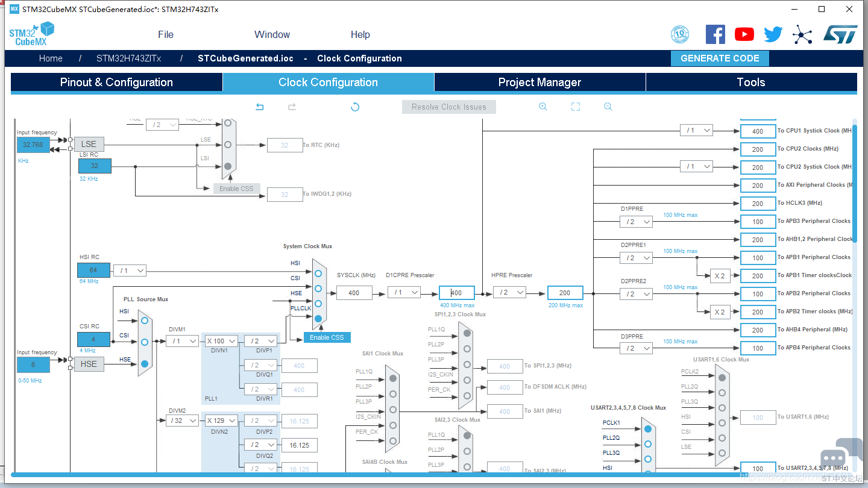Click the ST company logo
The width and height of the screenshot is (868, 488).
pyautogui.click(x=840, y=34)
